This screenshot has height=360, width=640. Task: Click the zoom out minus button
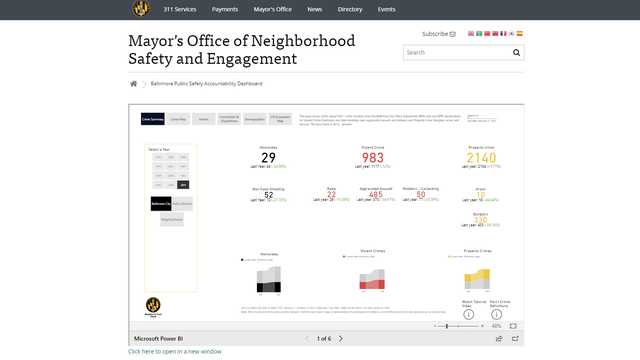(435, 326)
